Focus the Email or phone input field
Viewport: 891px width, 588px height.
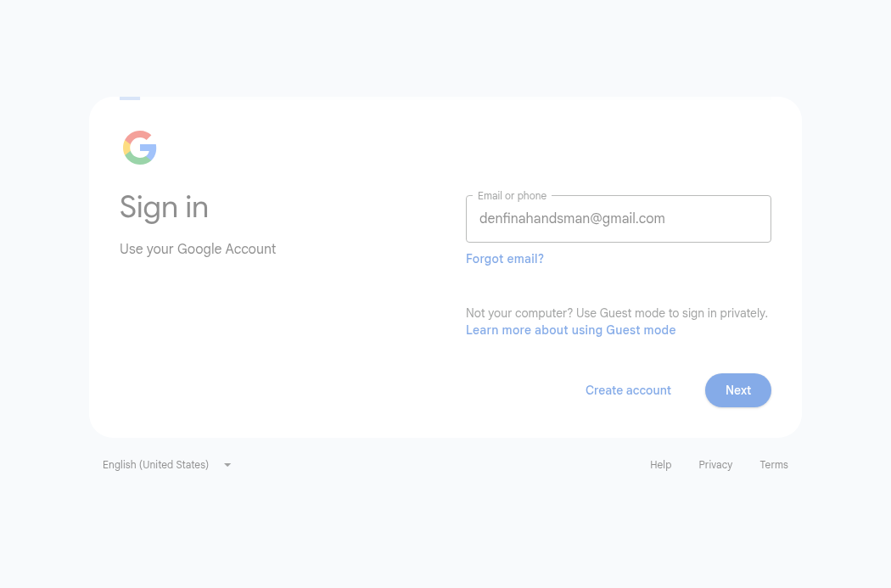click(x=619, y=219)
